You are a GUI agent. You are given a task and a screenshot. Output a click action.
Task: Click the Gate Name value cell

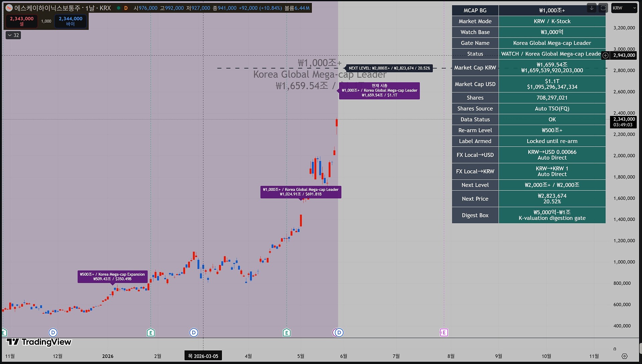pyautogui.click(x=552, y=43)
